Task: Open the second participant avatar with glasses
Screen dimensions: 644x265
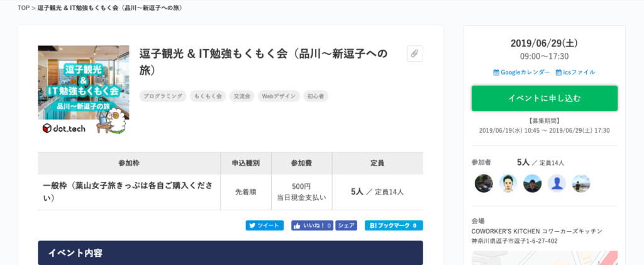Action: [508, 183]
